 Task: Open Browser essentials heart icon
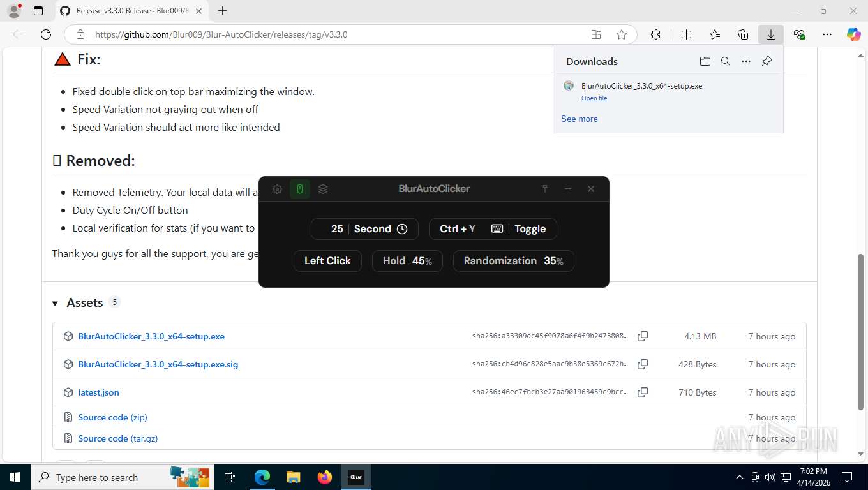[x=799, y=34]
